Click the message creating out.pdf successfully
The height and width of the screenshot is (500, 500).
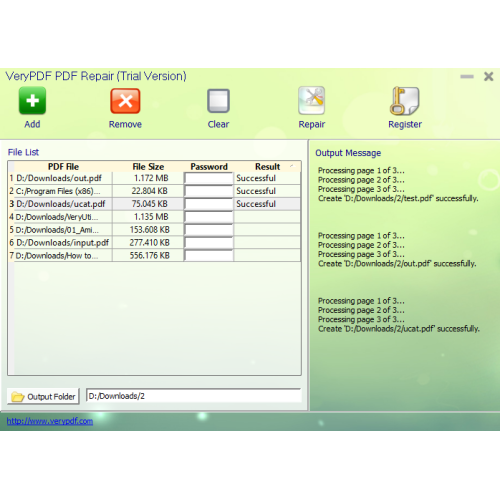[397, 264]
